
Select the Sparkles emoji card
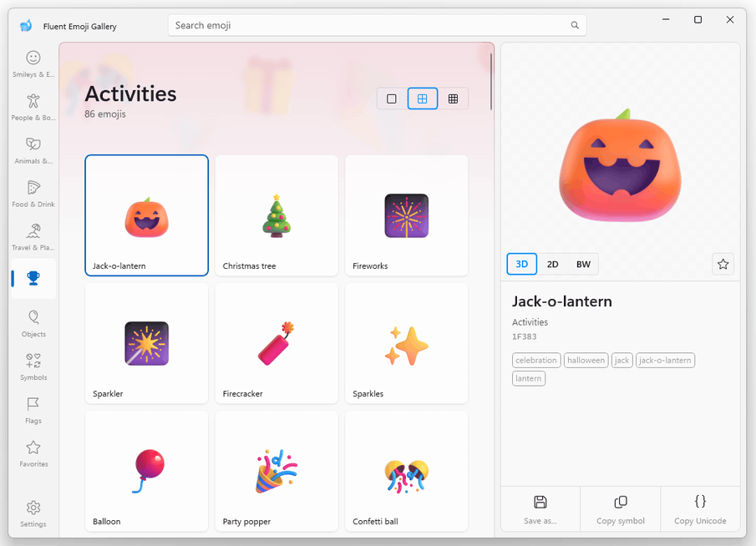pos(407,343)
